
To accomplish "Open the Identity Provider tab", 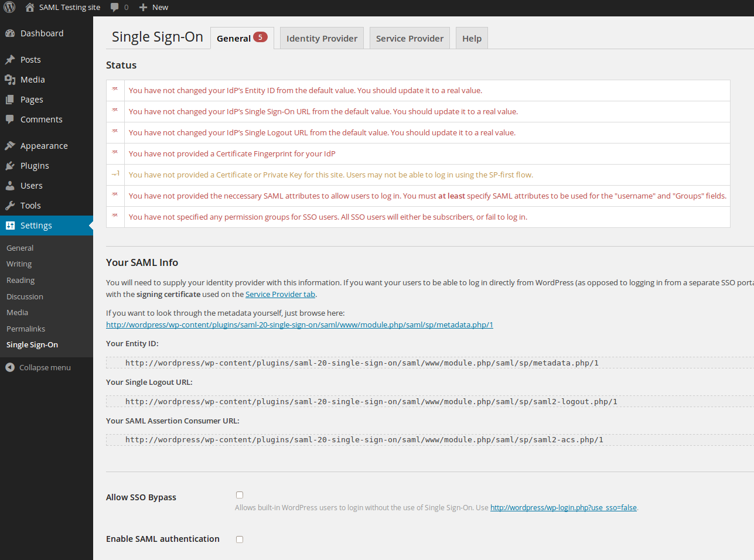I will [x=322, y=38].
